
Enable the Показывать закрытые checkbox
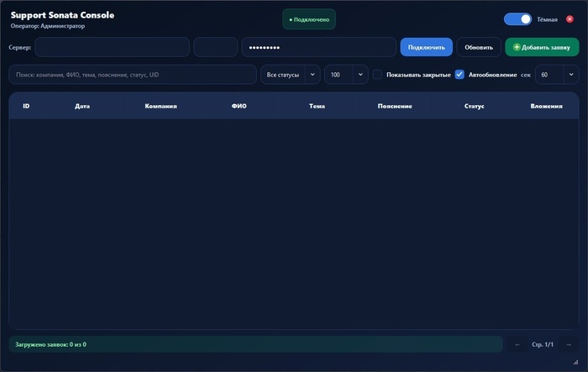[x=377, y=75]
